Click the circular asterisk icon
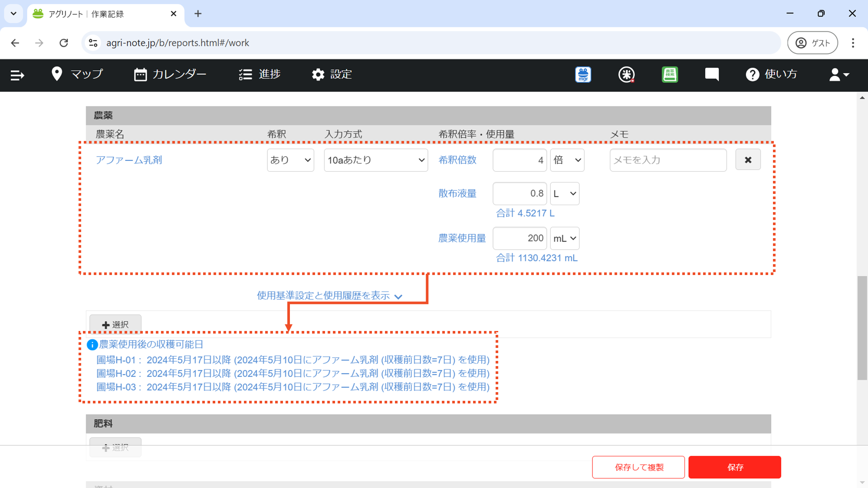868x488 pixels. [x=626, y=75]
